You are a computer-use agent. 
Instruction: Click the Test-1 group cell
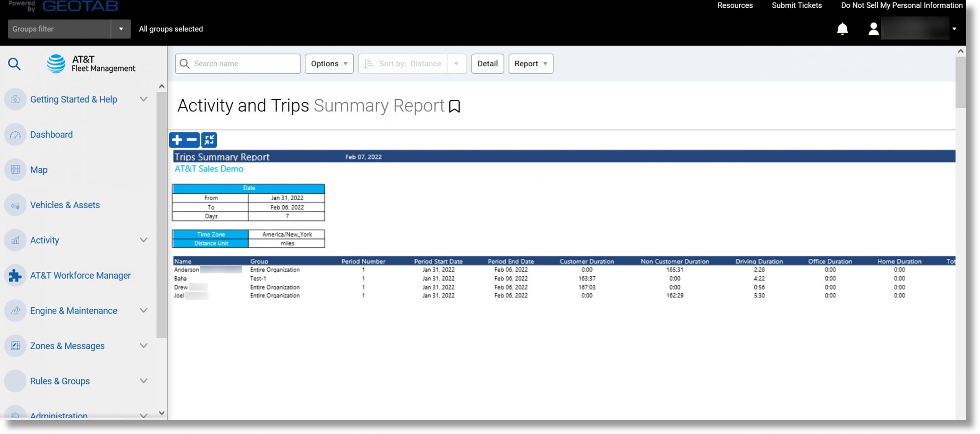tap(258, 279)
